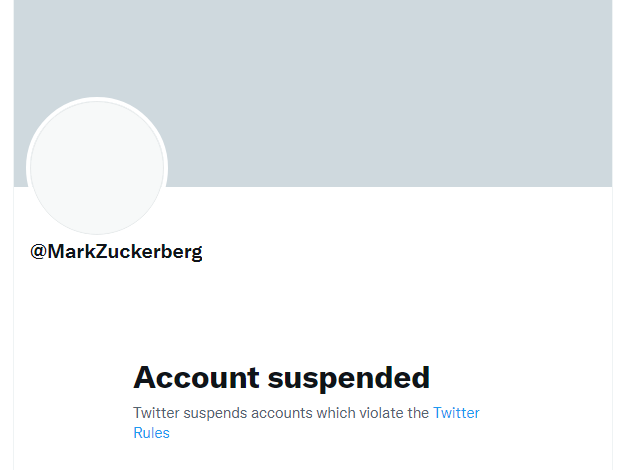This screenshot has height=470, width=628.
Task: Click blank area right of the handle
Action: 400,252
